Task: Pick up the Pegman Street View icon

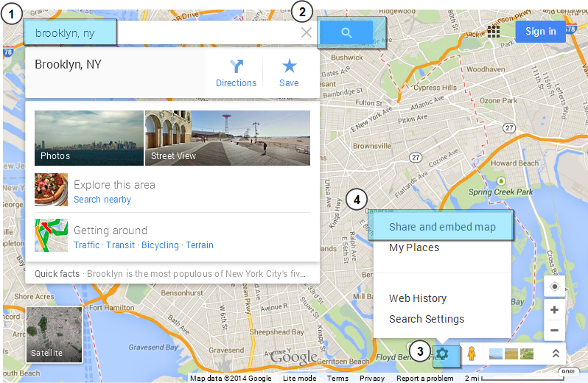Action: (x=472, y=354)
